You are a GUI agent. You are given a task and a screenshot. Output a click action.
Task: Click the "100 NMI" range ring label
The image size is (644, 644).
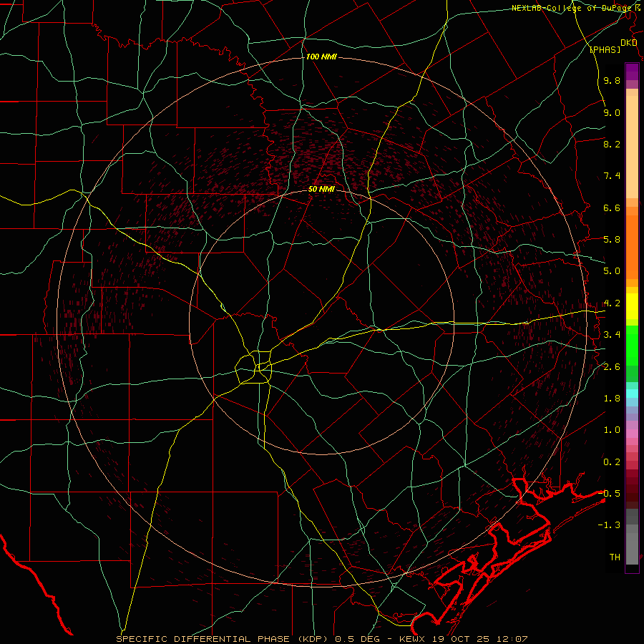tap(321, 57)
